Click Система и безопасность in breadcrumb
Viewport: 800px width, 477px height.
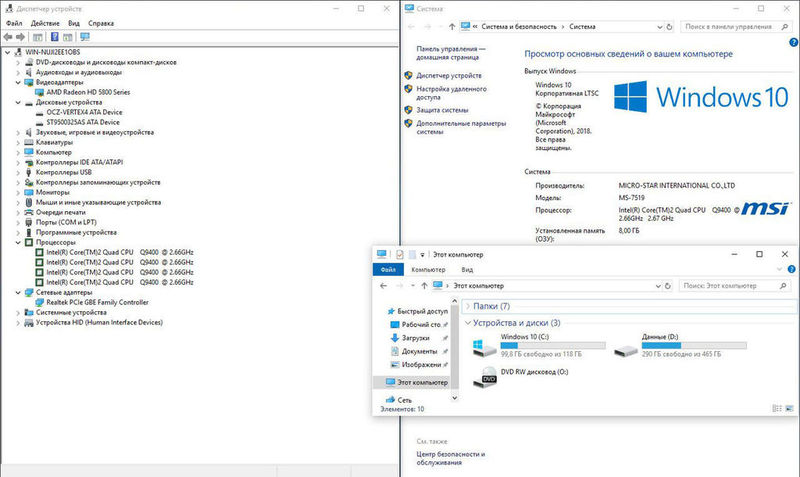518,27
